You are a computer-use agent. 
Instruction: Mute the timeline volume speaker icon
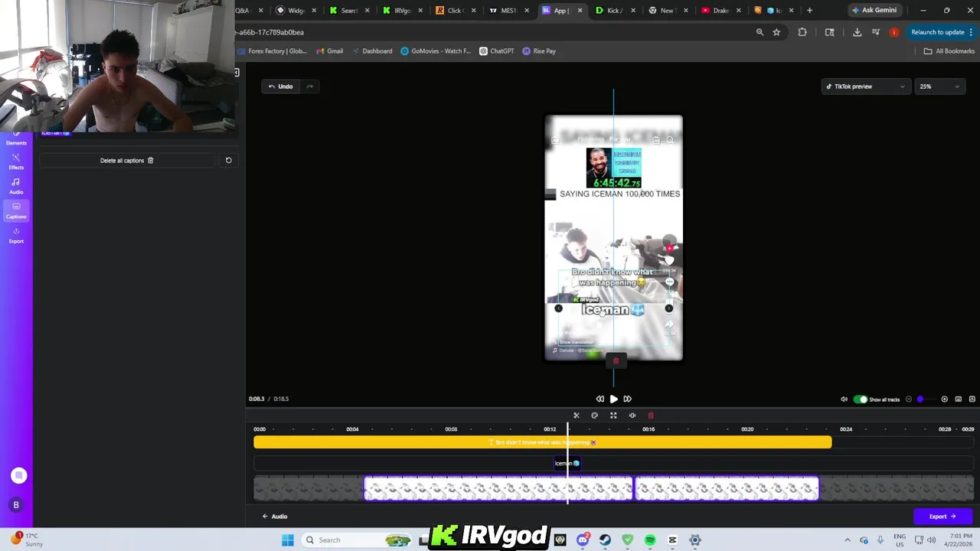pos(844,399)
